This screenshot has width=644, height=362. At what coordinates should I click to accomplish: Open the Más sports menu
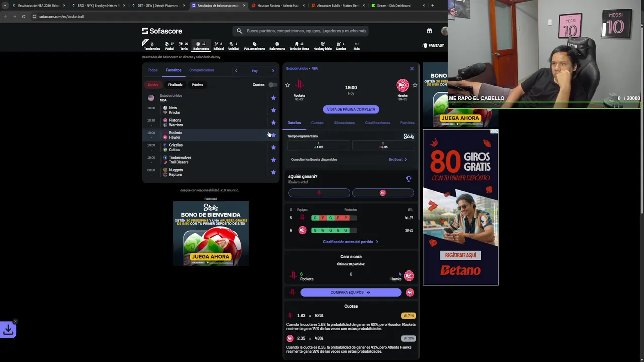[x=356, y=46]
